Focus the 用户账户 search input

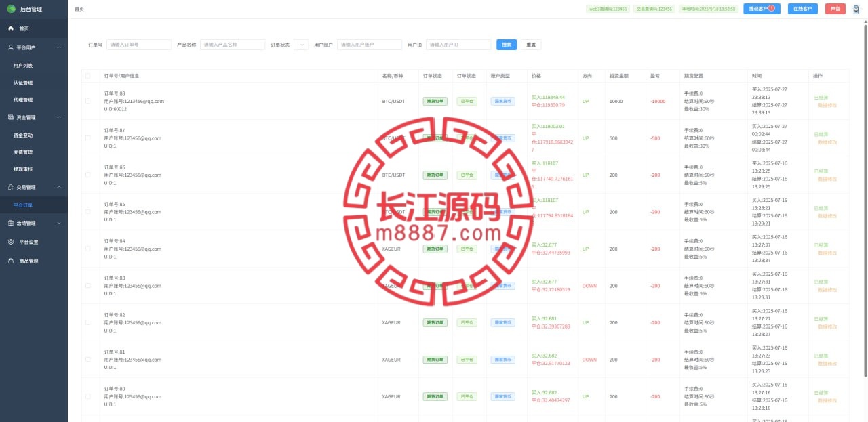(370, 45)
